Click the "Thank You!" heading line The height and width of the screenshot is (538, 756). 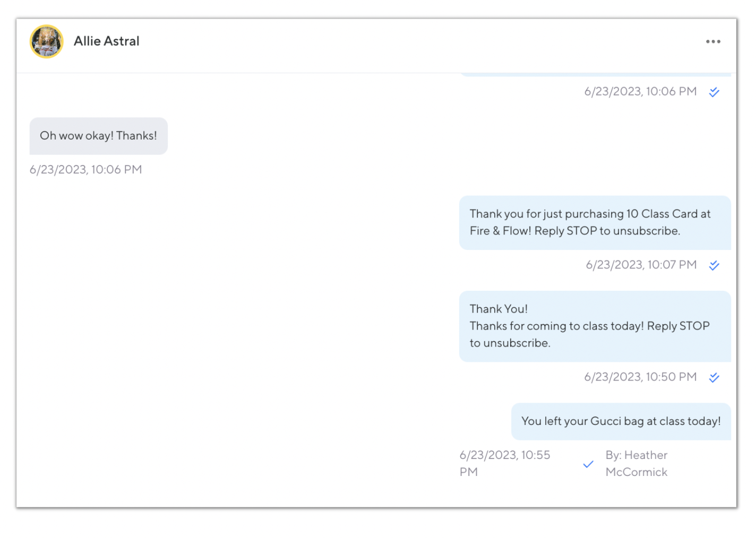click(x=499, y=309)
